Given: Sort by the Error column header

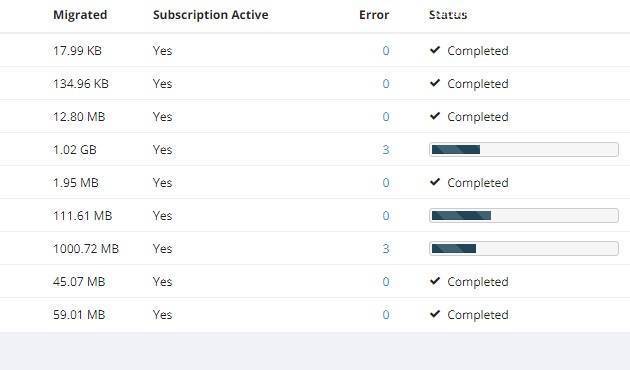Looking at the screenshot, I should (374, 15).
